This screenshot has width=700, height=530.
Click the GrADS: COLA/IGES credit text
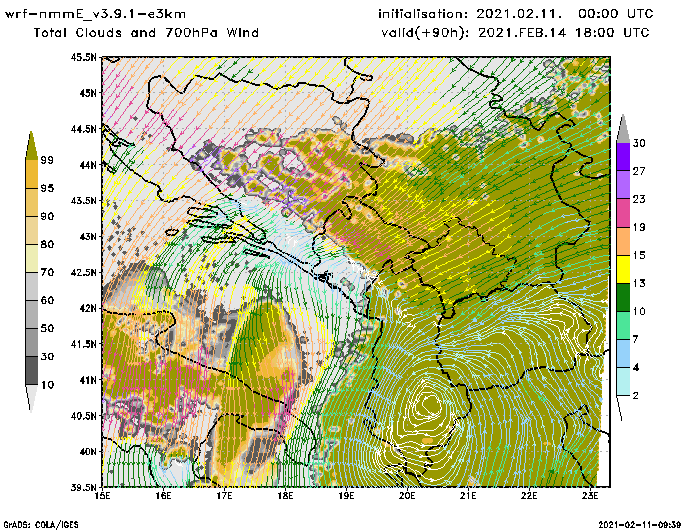point(41,525)
